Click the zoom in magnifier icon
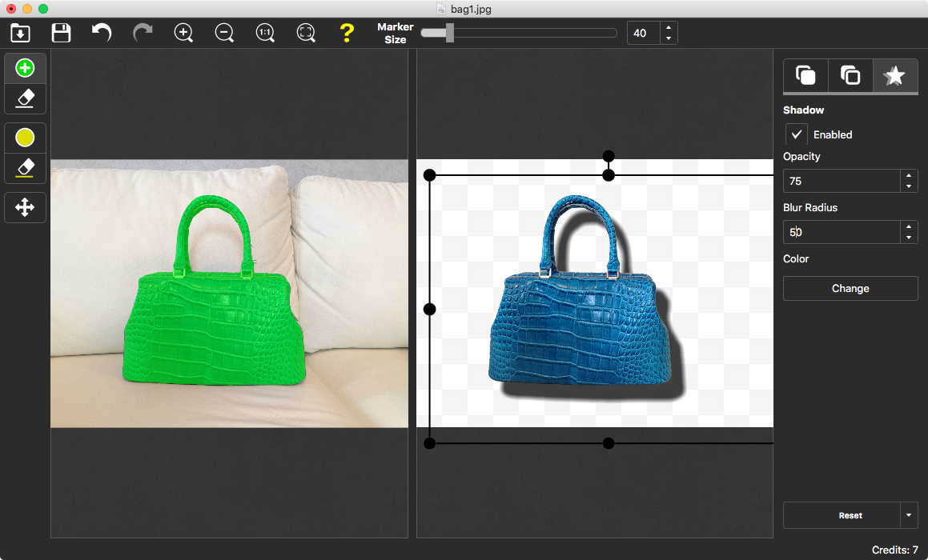 (x=183, y=33)
